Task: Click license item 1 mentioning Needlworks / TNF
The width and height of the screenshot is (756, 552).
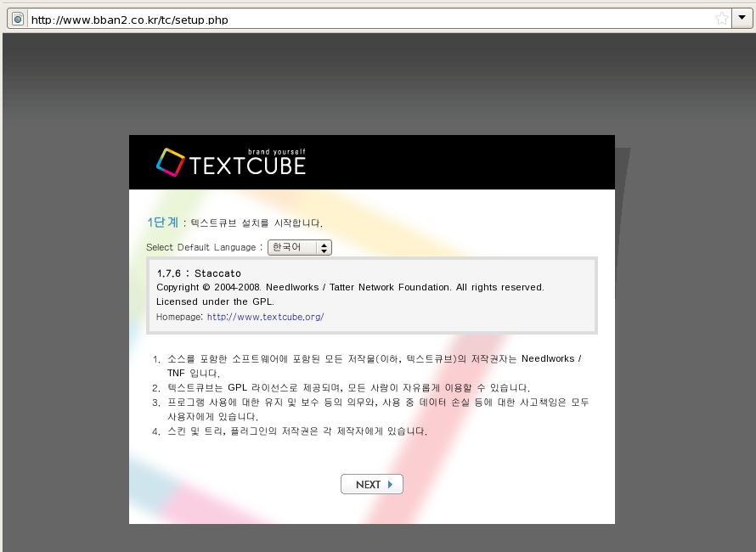Action: pyautogui.click(x=375, y=365)
